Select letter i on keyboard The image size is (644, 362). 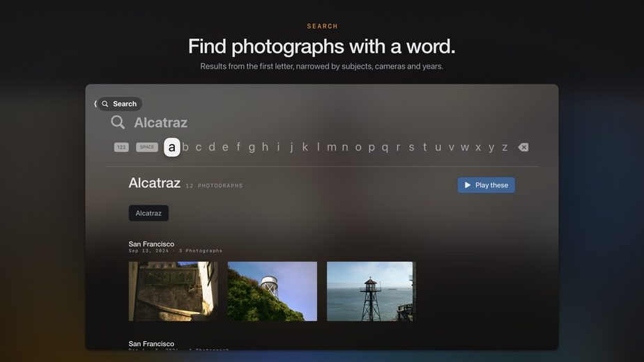click(279, 147)
